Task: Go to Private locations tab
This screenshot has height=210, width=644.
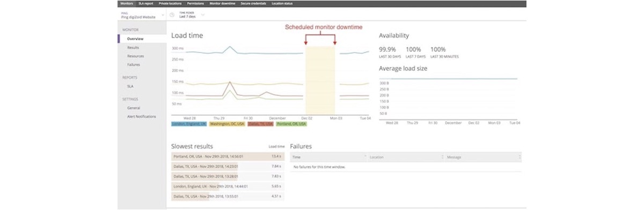Action: click(x=171, y=4)
